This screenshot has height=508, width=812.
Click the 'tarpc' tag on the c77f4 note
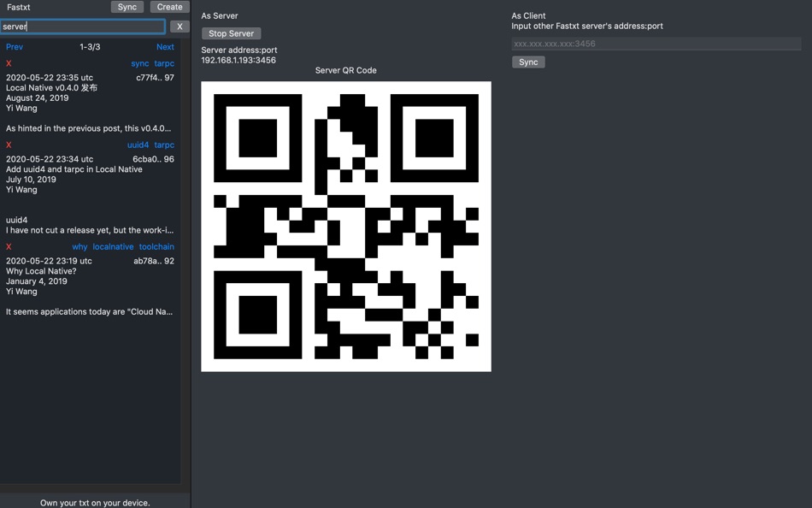[x=164, y=63]
